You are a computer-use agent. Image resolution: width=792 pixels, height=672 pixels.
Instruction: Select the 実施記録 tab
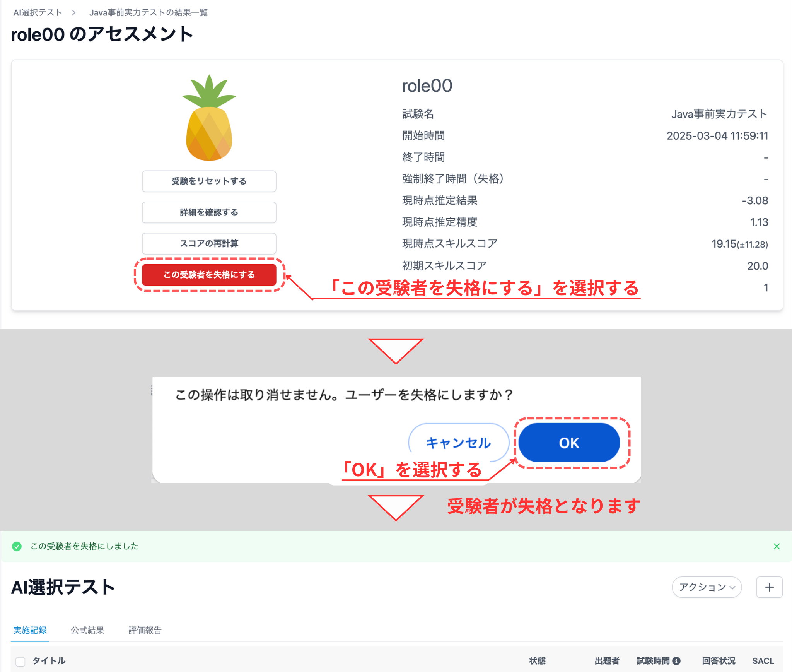(30, 630)
